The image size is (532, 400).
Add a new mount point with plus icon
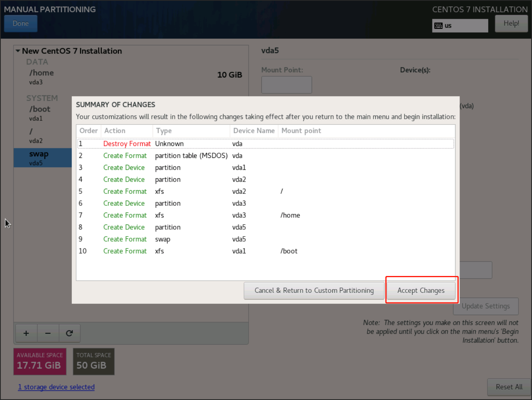click(x=26, y=333)
